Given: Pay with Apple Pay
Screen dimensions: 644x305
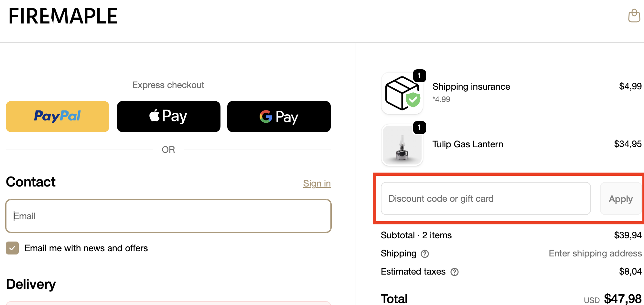Looking at the screenshot, I should [x=168, y=117].
